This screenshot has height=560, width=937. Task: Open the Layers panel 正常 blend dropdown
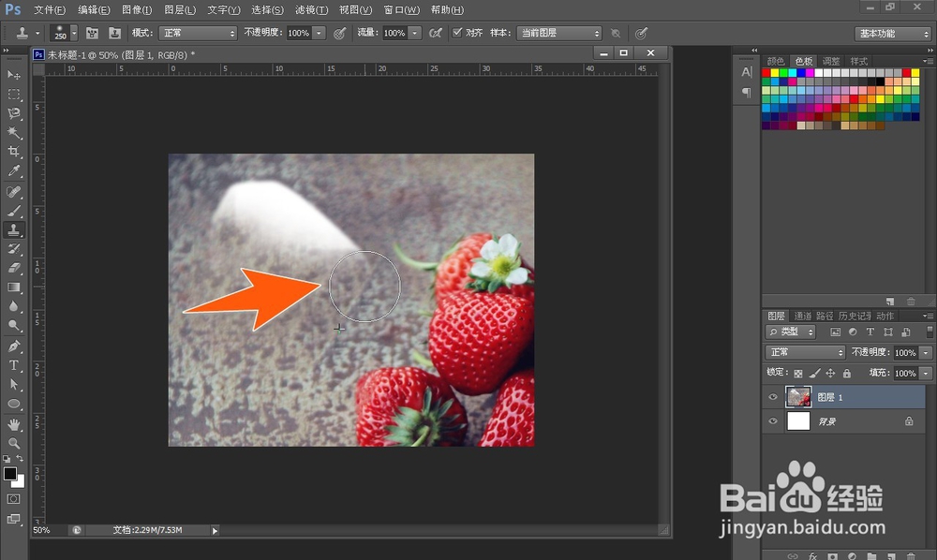click(x=805, y=352)
